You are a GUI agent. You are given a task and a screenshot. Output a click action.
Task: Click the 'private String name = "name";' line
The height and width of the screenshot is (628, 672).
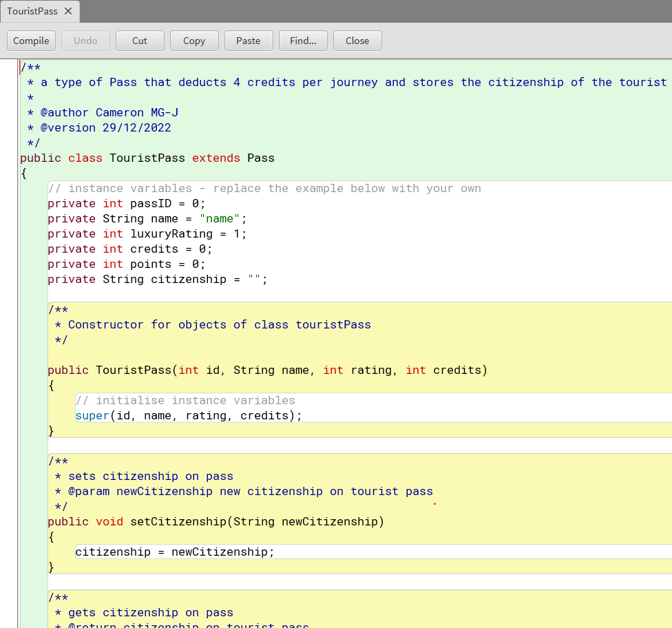pyautogui.click(x=147, y=218)
